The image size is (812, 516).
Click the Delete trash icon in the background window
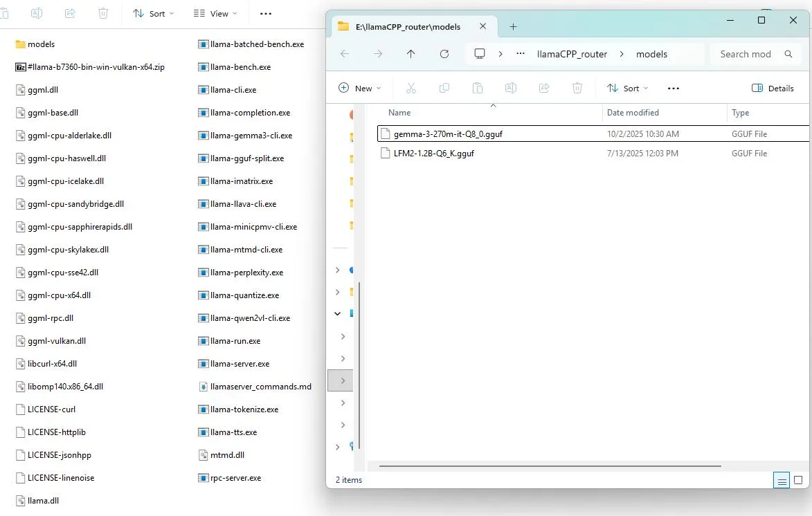(103, 13)
